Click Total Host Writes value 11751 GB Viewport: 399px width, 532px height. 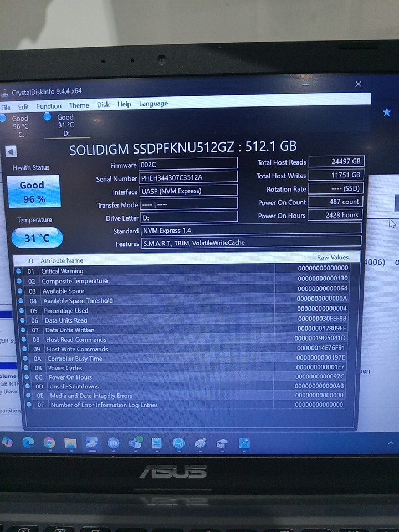(336, 175)
